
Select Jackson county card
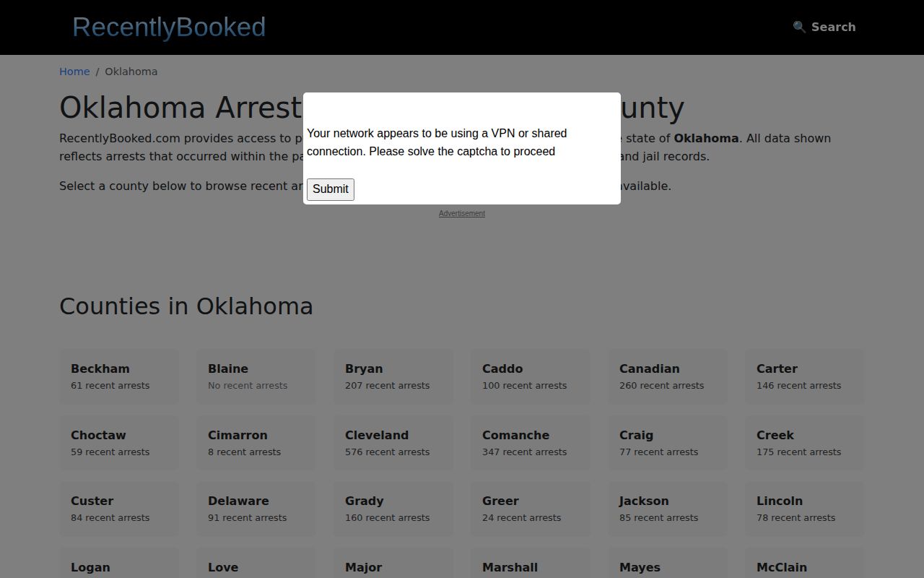668,509
